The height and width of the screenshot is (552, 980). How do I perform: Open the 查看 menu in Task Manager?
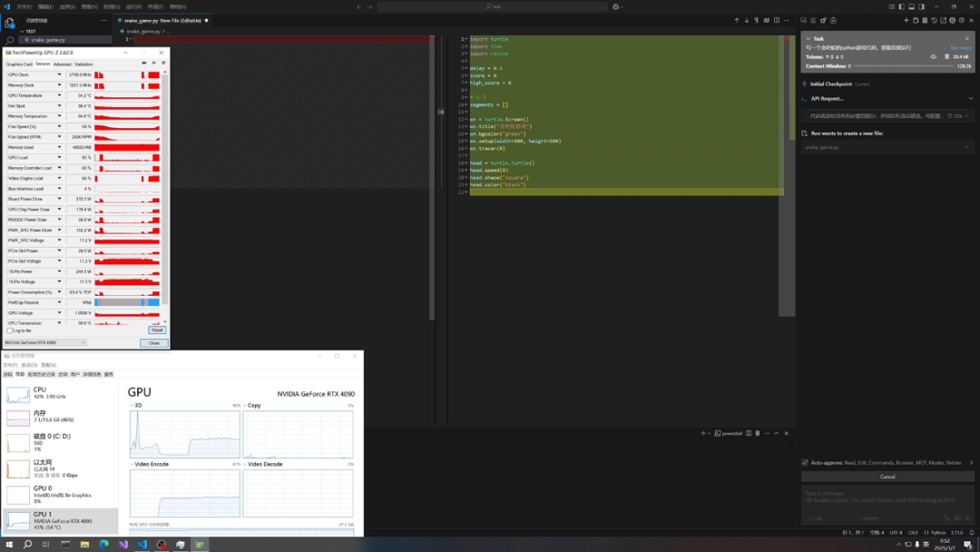tap(48, 364)
